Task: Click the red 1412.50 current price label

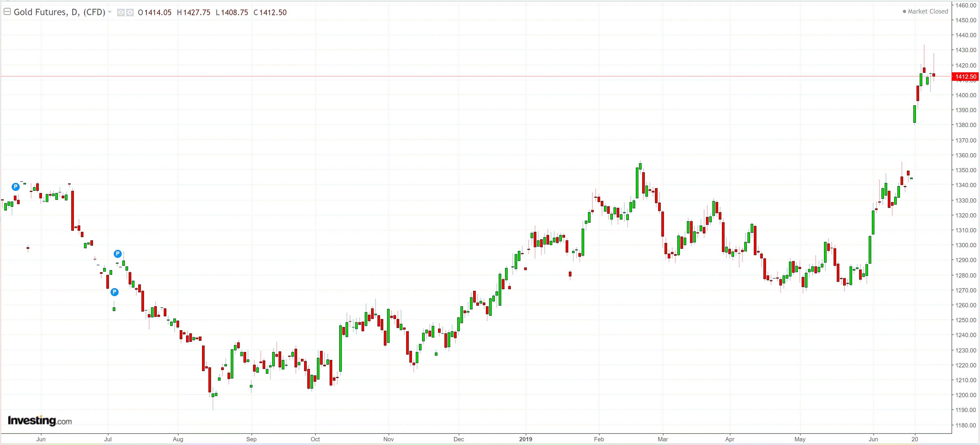Action: pyautogui.click(x=965, y=77)
